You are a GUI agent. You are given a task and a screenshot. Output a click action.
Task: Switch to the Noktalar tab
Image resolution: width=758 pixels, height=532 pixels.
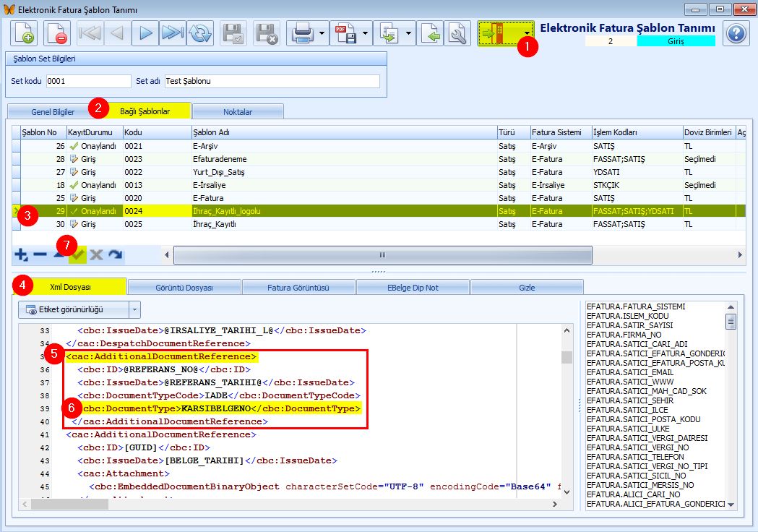pyautogui.click(x=238, y=112)
